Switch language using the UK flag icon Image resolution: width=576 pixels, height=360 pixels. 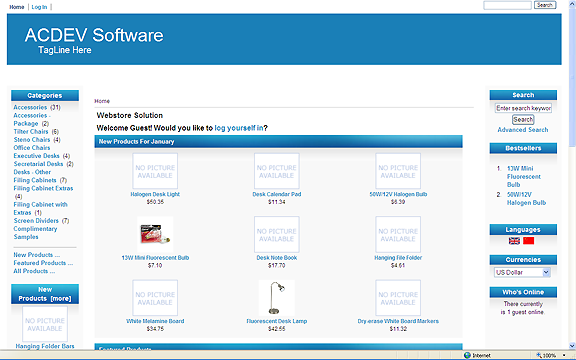coord(514,241)
